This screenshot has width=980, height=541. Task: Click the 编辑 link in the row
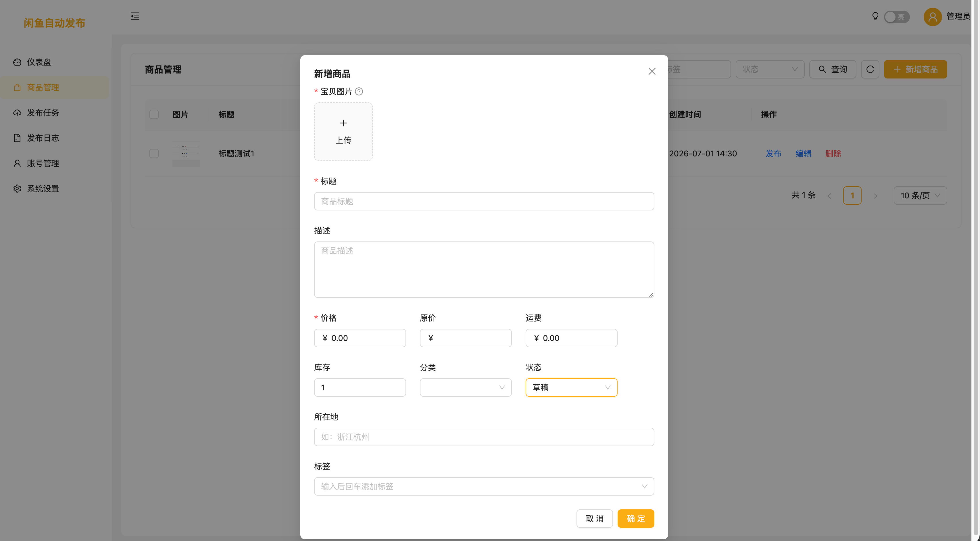click(x=803, y=154)
